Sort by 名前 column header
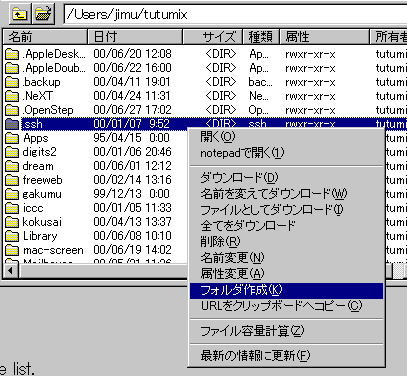The image size is (407, 376). point(45,37)
